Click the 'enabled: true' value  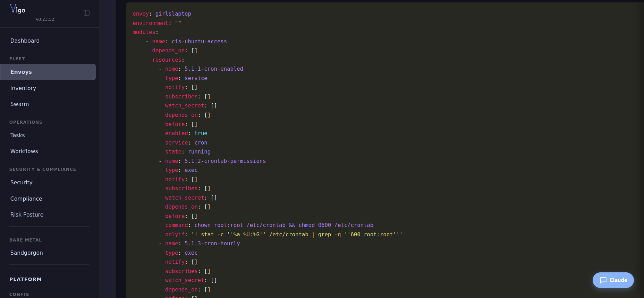pos(201,133)
